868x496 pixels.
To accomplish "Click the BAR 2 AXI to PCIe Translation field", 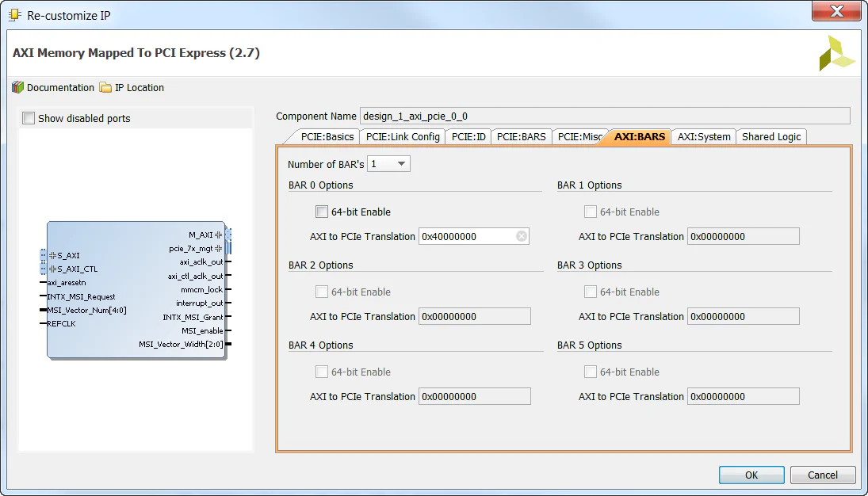I will 474,315.
